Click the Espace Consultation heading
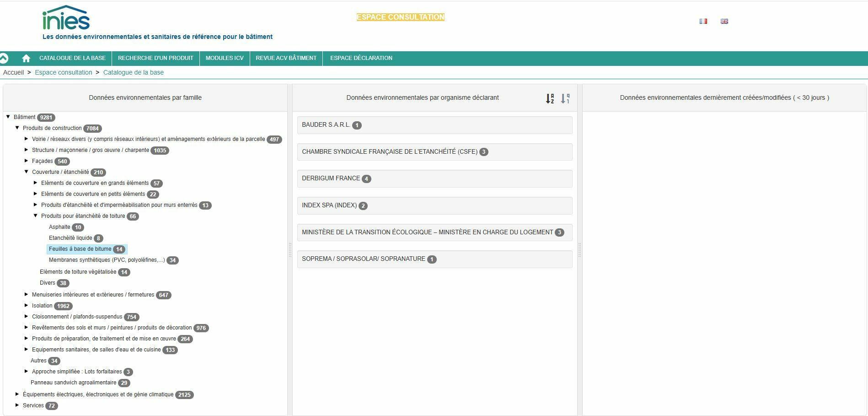 pos(401,17)
